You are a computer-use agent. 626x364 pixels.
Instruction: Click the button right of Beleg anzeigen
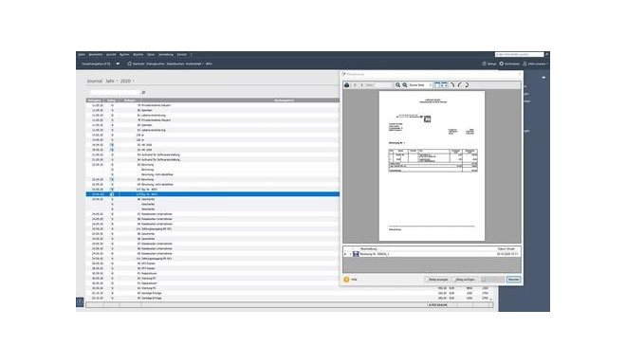pos(465,280)
